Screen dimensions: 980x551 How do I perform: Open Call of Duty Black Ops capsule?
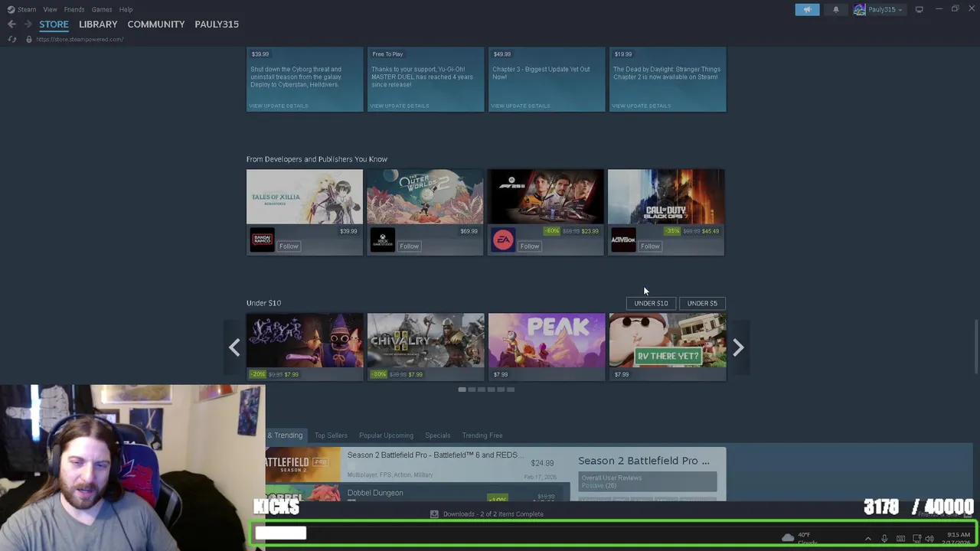(666, 197)
